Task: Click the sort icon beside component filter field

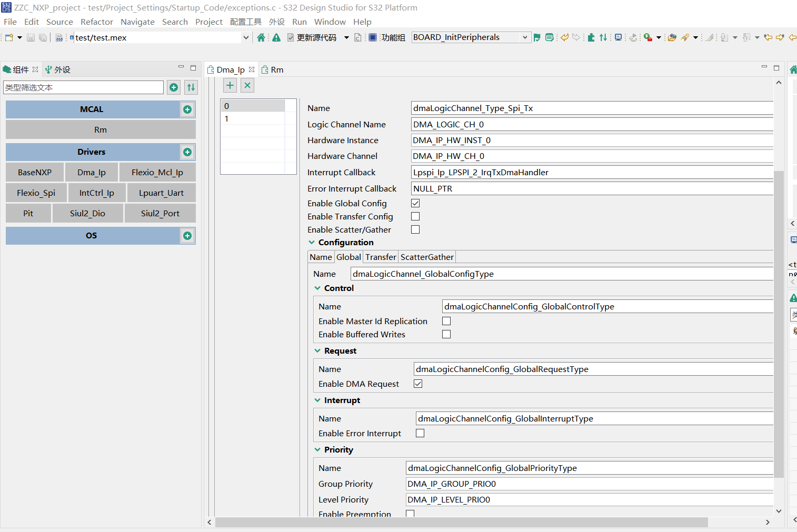Action: click(x=191, y=87)
